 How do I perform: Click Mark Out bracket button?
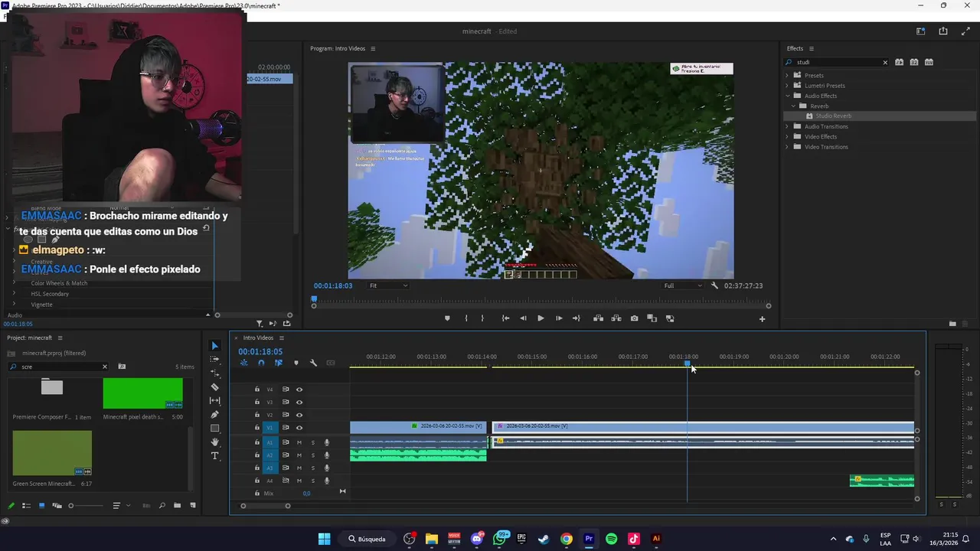[x=482, y=318]
